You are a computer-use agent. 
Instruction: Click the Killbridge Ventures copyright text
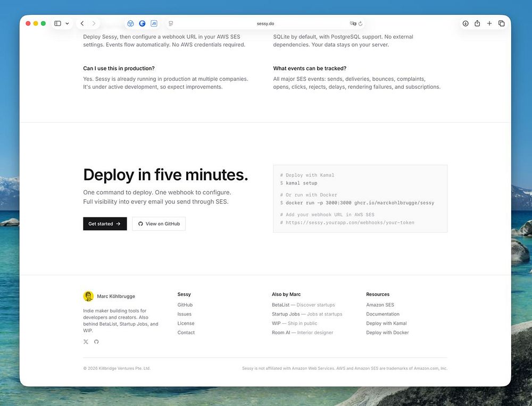(117, 368)
